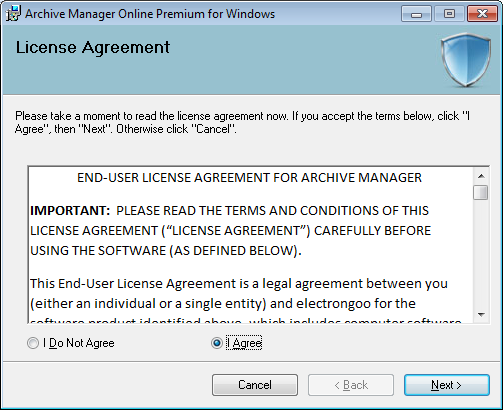Viewport: 503px width, 410px height.
Task: Click the bold IMPORTANT word in the license
Action: (70, 211)
